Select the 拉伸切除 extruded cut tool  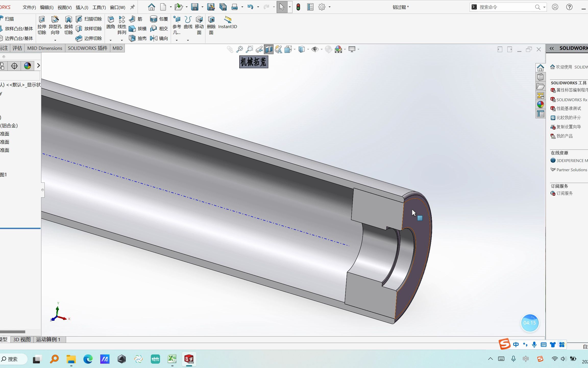pyautogui.click(x=42, y=26)
